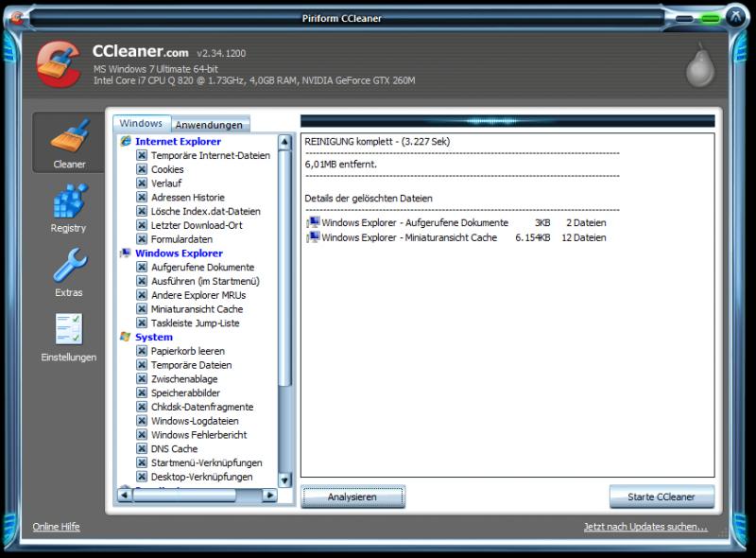Select the Windows Explorer group heading

coord(179,253)
